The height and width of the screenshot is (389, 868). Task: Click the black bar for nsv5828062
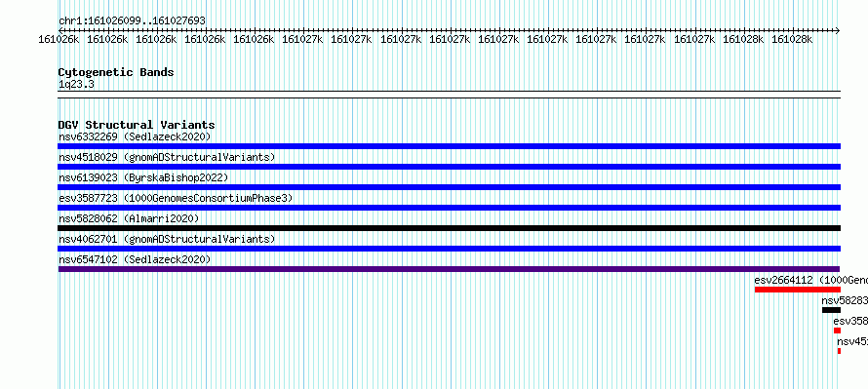coord(449,228)
